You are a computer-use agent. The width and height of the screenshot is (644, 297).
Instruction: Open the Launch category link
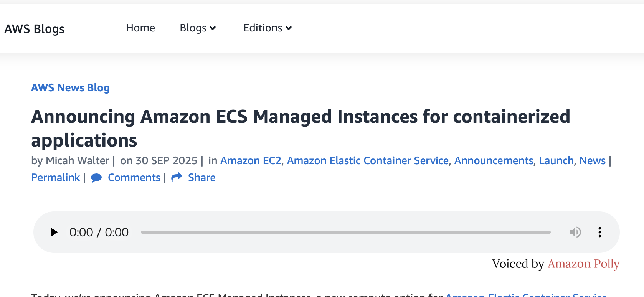(x=556, y=160)
